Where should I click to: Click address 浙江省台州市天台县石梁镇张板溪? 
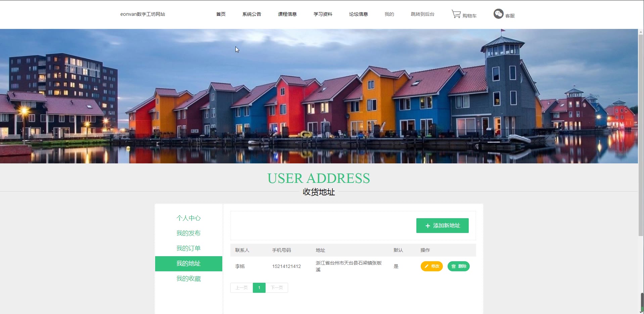(349, 266)
